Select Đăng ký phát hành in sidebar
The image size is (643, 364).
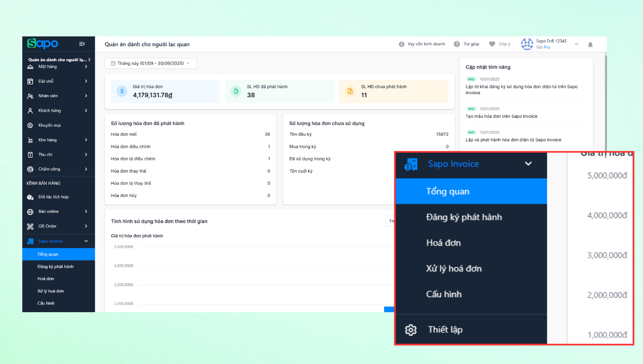click(55, 266)
